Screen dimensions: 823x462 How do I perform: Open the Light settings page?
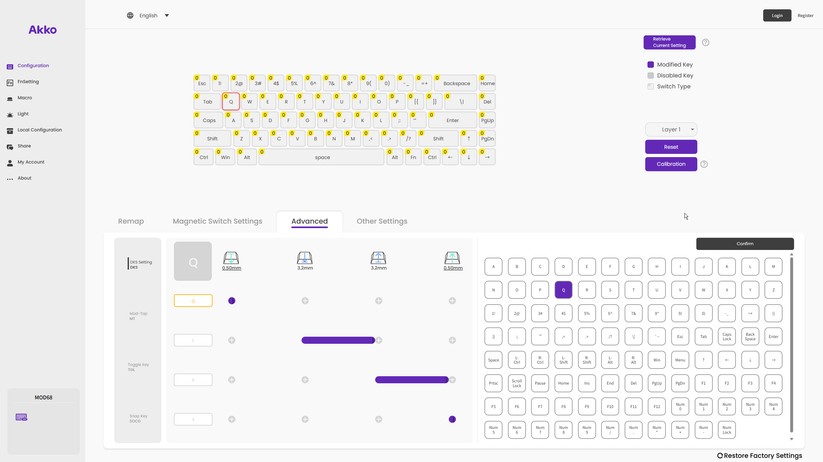22,114
